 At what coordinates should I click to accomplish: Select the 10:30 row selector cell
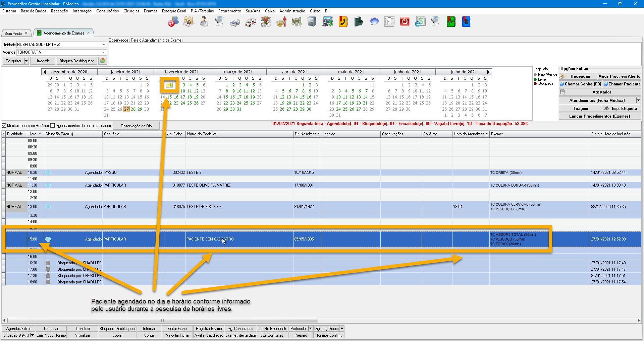click(4, 173)
